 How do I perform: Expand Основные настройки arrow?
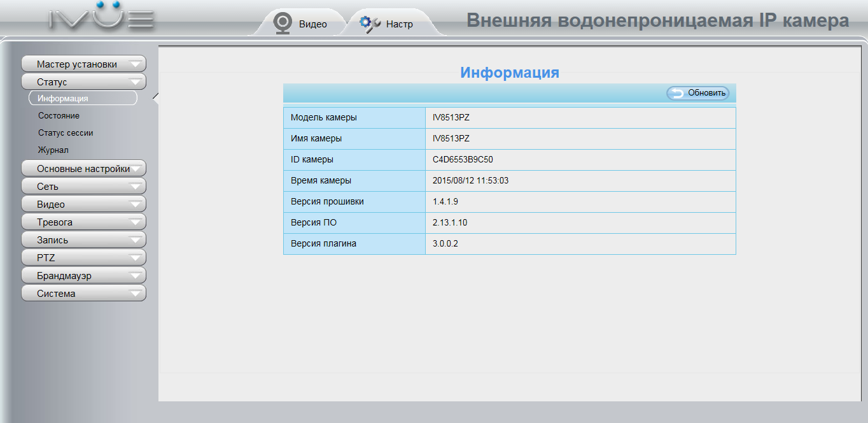click(x=135, y=169)
